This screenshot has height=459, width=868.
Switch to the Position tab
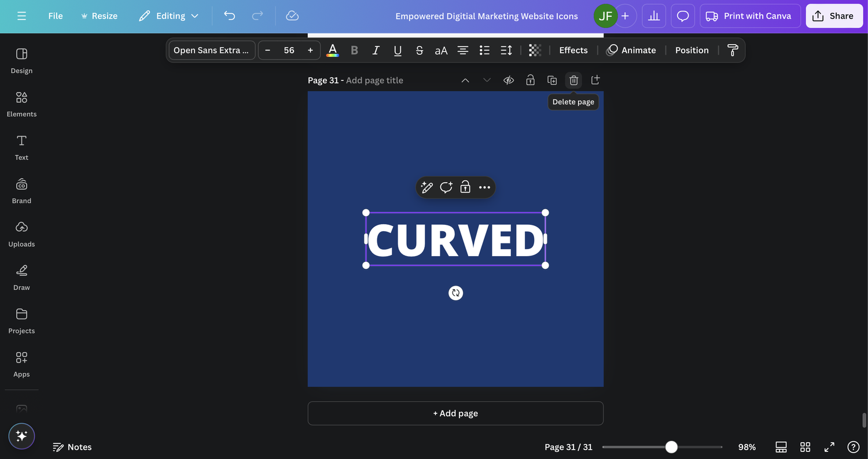[692, 50]
